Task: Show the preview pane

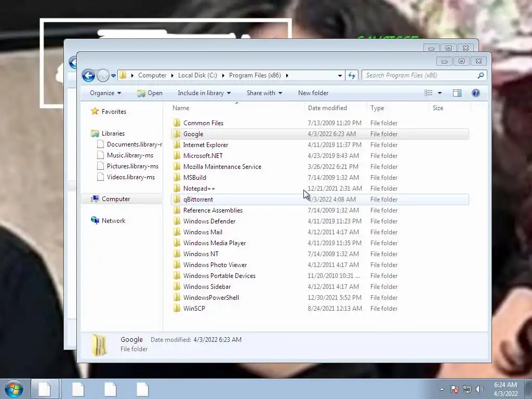Action: pyautogui.click(x=457, y=93)
